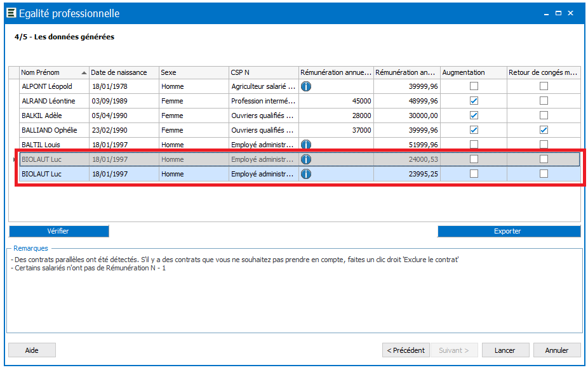Check Retour de congés for BALTIL Louis

(x=544, y=145)
